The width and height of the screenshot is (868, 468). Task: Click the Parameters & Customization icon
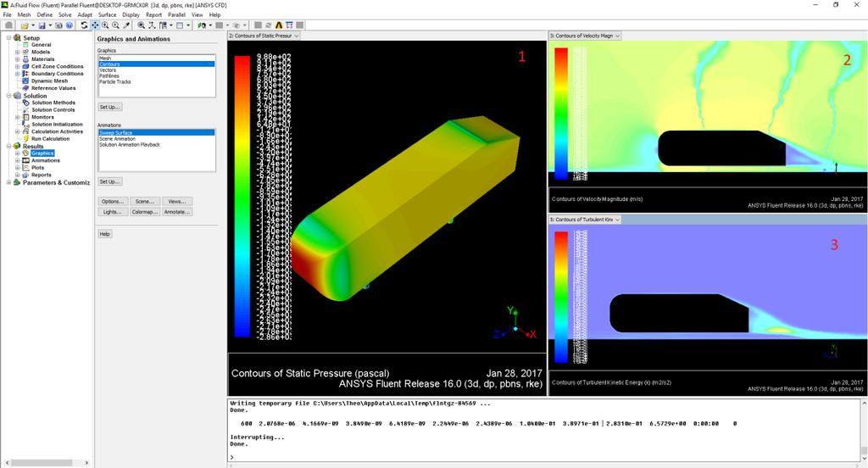pyautogui.click(x=17, y=182)
